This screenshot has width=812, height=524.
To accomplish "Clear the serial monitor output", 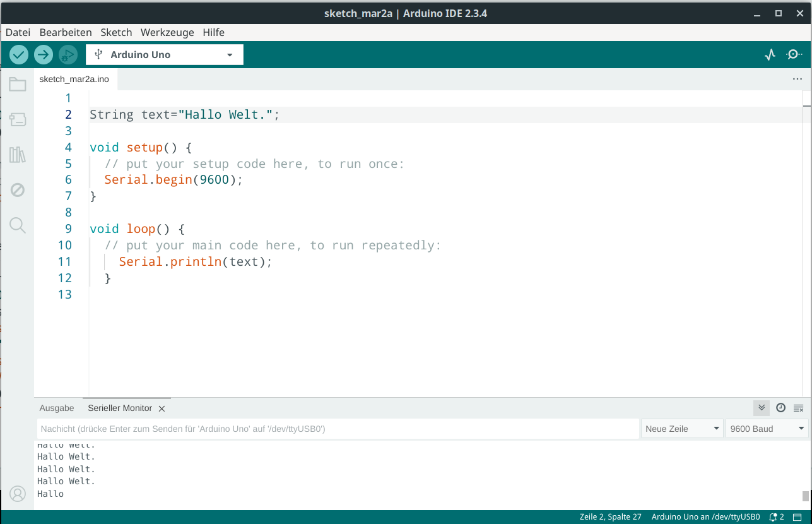I will 799,408.
